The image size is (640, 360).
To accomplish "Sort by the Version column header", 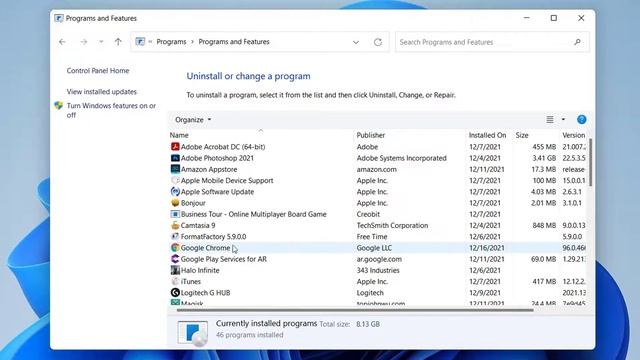I will point(573,135).
